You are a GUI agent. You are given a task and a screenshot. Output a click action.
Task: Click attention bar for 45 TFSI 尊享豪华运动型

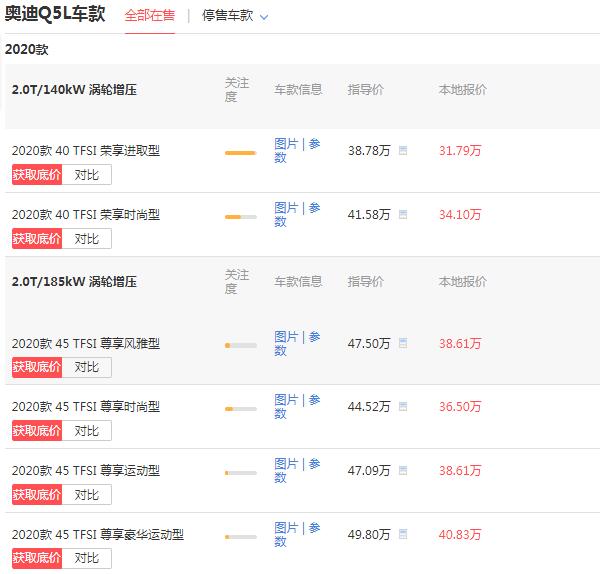click(241, 537)
